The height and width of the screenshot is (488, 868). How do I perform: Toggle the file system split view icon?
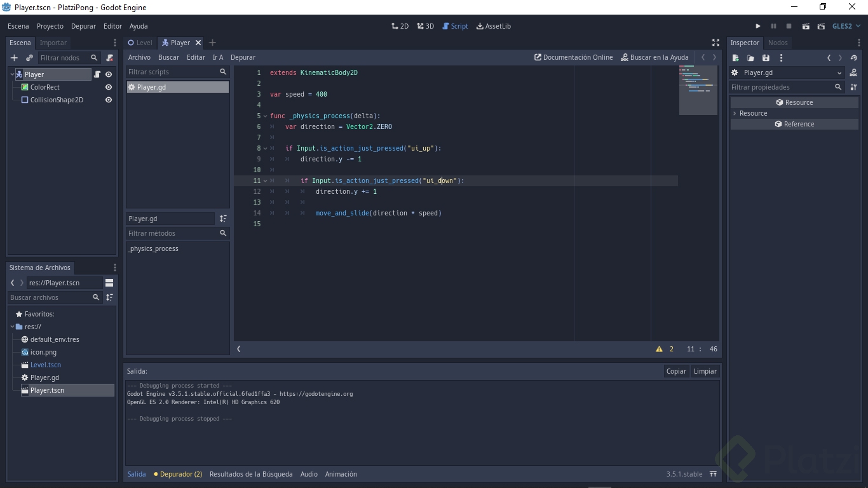109,283
